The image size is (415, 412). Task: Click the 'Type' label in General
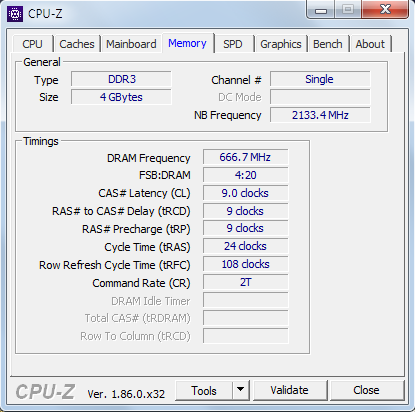click(x=46, y=80)
